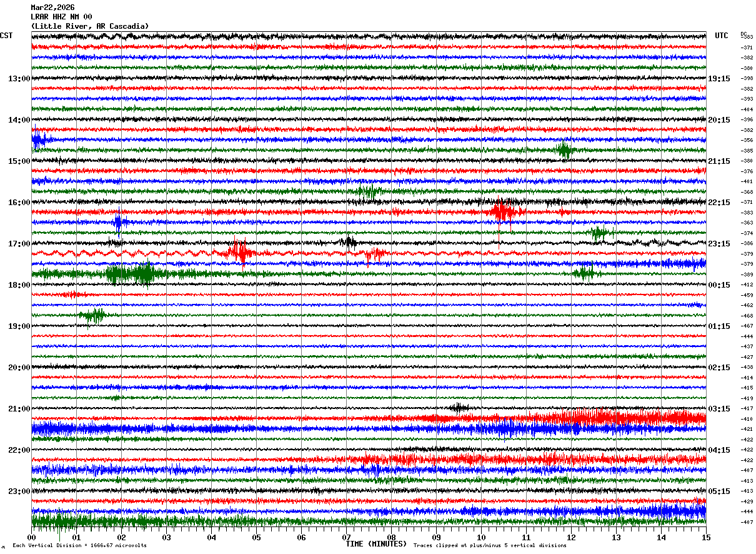Click the 19:15 UTC time label
Viewport: 756px width, 554px height.
point(719,79)
